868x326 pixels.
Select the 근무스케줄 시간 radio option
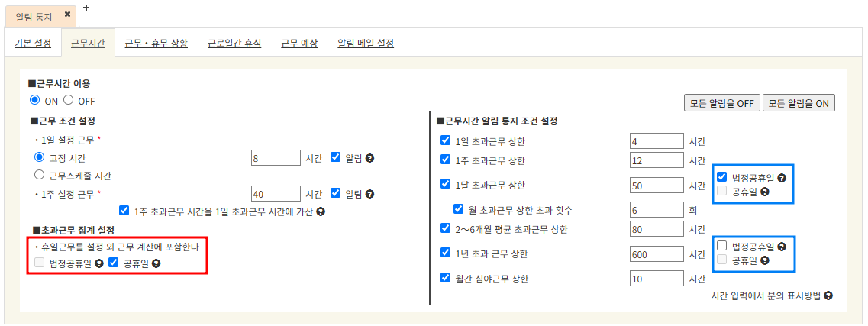[40, 175]
